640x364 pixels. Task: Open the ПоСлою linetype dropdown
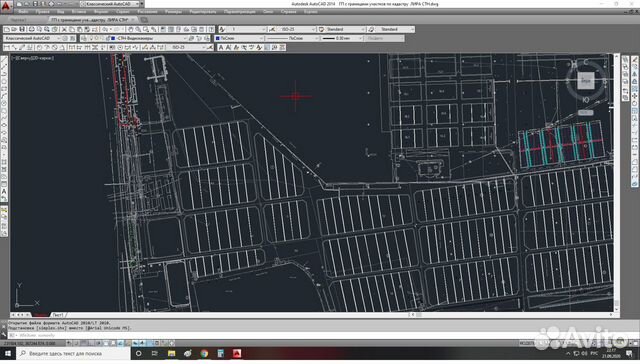(292, 38)
